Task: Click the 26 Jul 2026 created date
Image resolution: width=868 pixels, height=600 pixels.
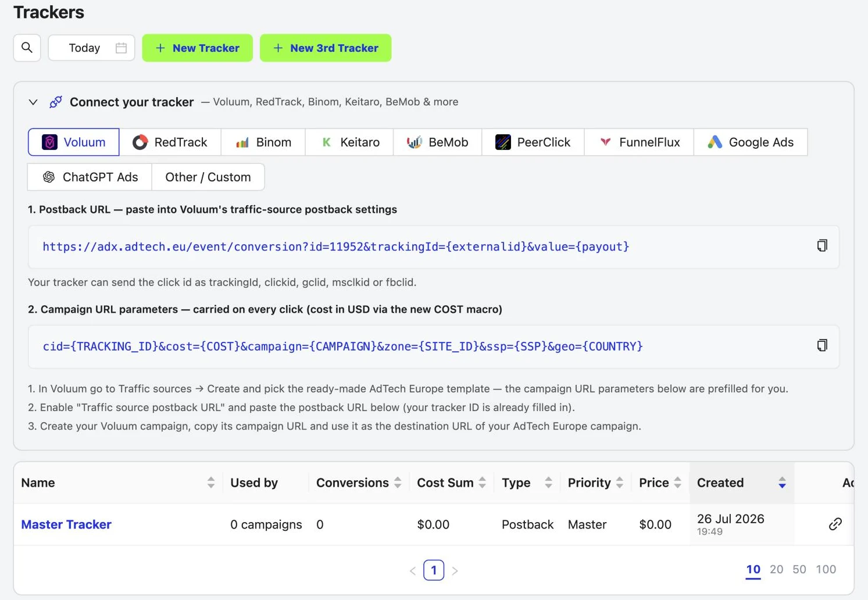Action: tap(731, 519)
